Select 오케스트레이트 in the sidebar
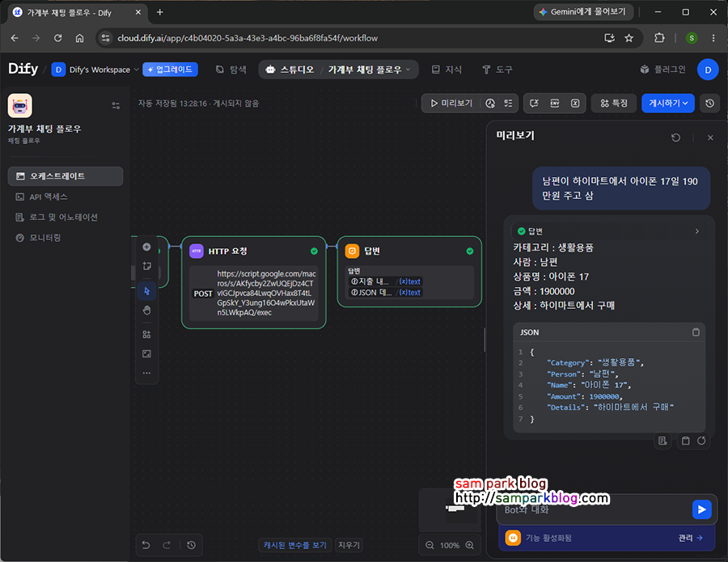Screen dimensions: 728x562 point(66,176)
